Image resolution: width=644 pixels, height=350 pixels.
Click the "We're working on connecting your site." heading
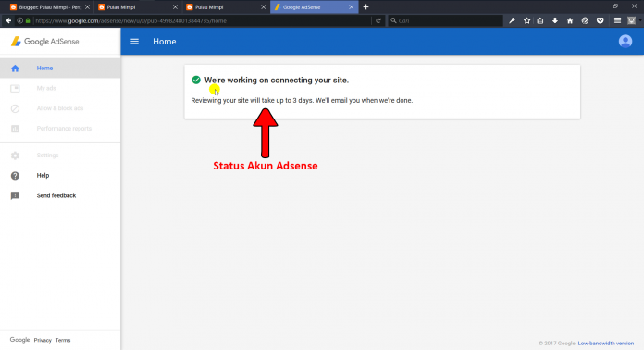[277, 81]
